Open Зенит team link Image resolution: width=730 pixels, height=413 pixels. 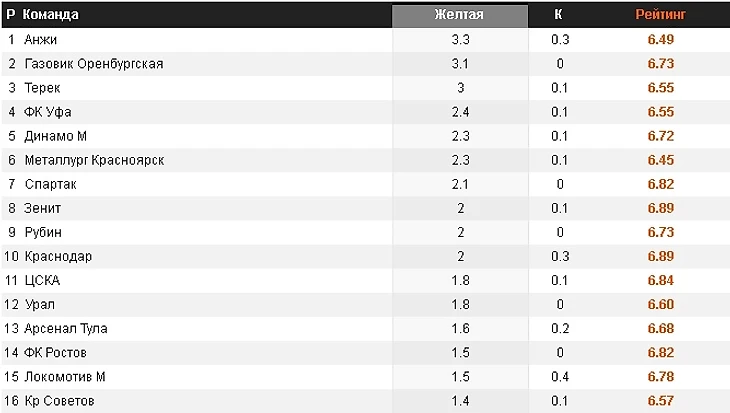coord(42,208)
